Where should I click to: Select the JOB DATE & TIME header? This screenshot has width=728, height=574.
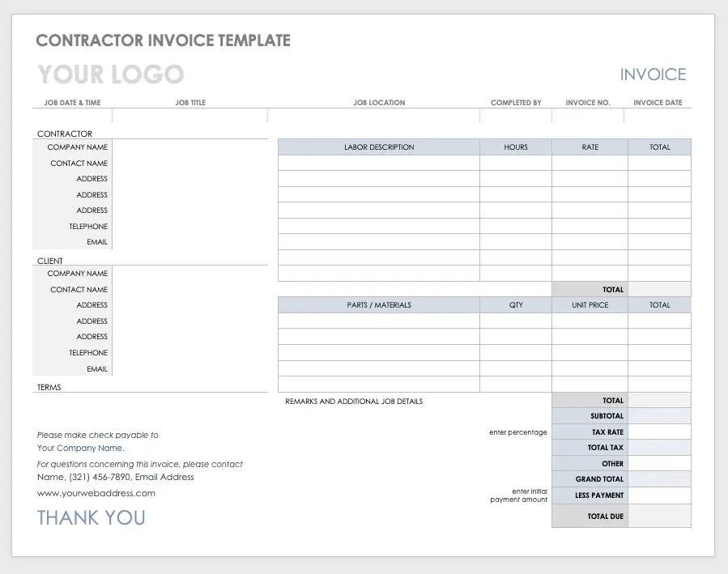pyautogui.click(x=72, y=103)
